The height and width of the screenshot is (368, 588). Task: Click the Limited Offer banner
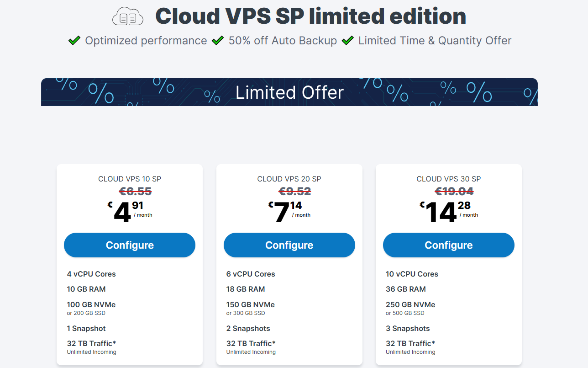pyautogui.click(x=289, y=92)
